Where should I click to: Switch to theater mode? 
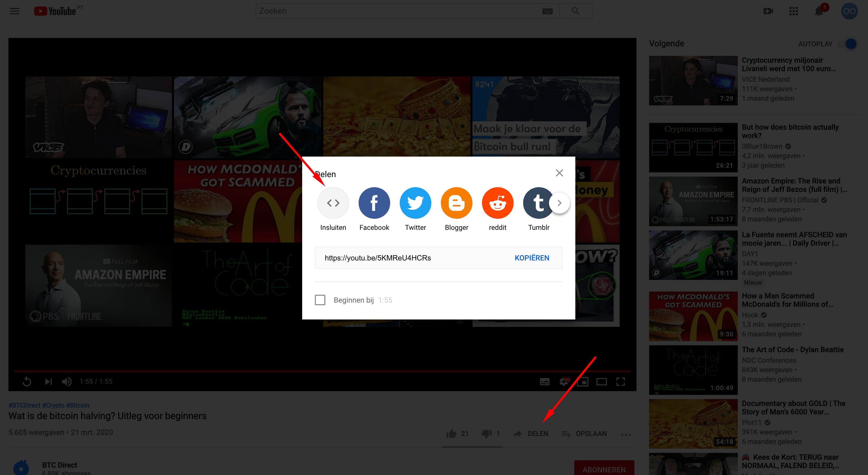601,381
